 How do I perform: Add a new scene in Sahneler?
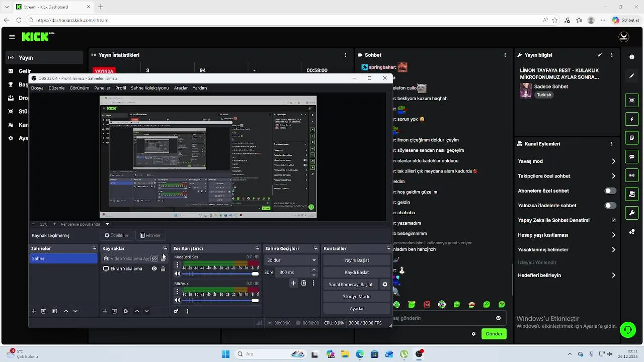[x=34, y=311]
